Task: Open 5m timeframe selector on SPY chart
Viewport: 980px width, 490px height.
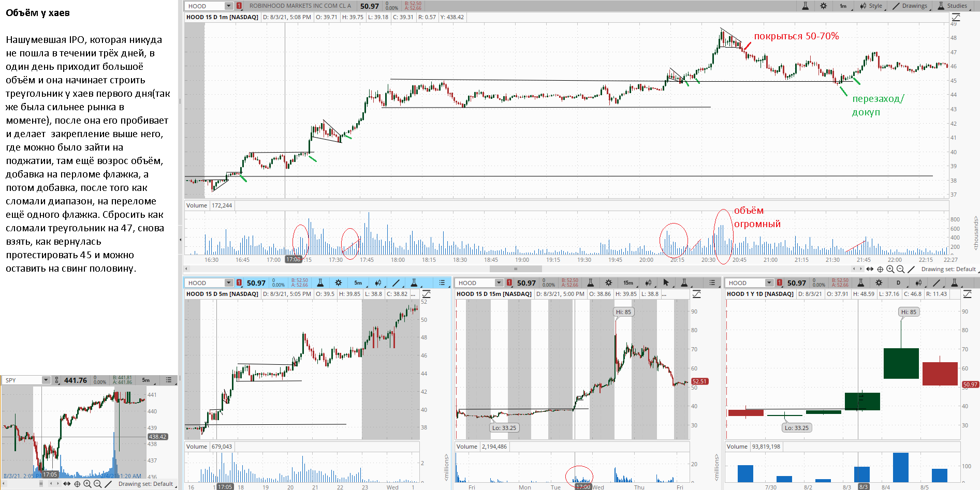Action: pyautogui.click(x=146, y=380)
